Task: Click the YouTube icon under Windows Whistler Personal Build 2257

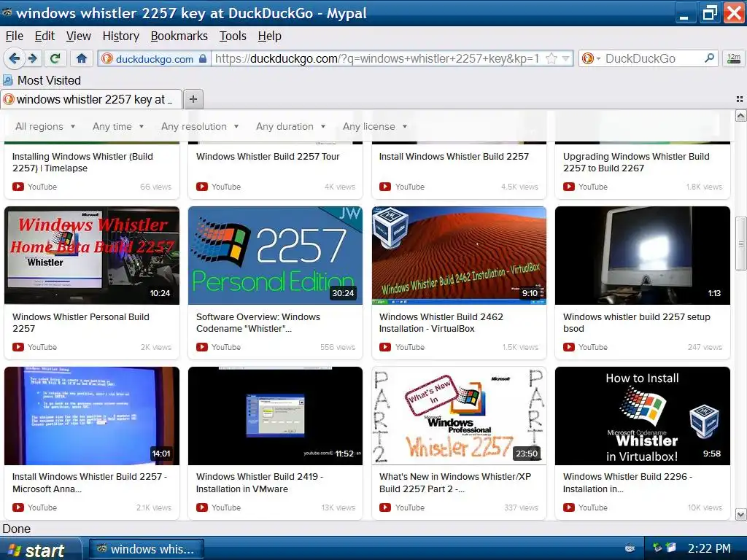Action: pos(18,347)
